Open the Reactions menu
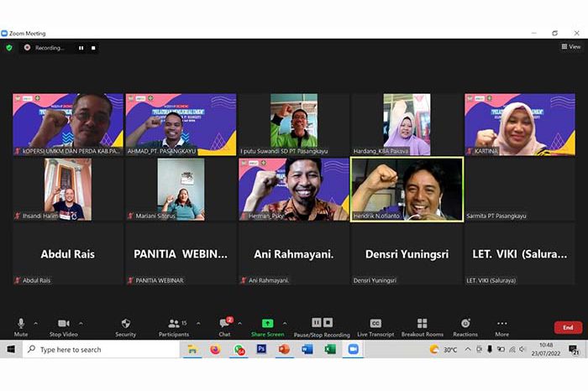Screen dimensions: 588x391 (x=465, y=326)
